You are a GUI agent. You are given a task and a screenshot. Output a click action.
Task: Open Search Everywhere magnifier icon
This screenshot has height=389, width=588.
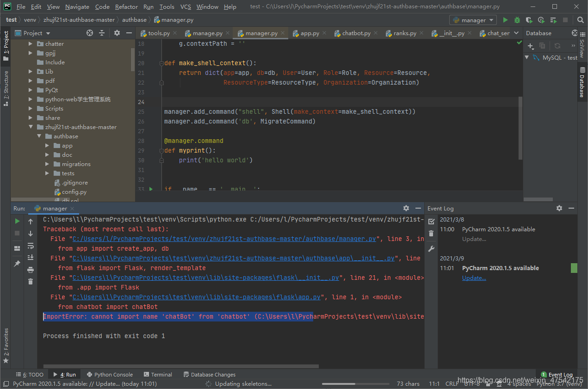pos(581,20)
